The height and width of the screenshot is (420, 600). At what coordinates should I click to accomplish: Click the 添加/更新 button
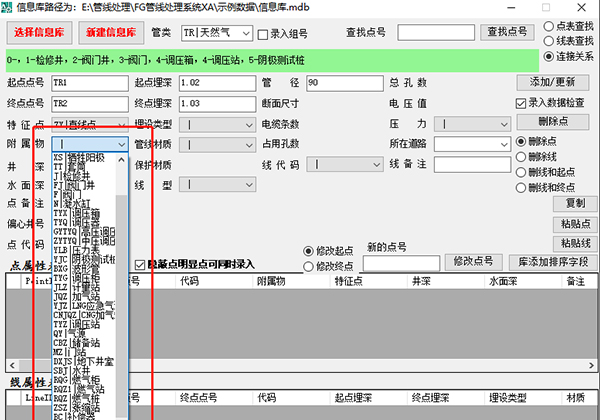(x=550, y=81)
